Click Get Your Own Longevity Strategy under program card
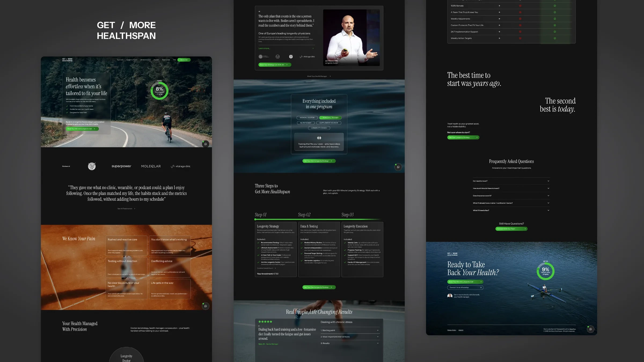The image size is (644, 362). (319, 161)
